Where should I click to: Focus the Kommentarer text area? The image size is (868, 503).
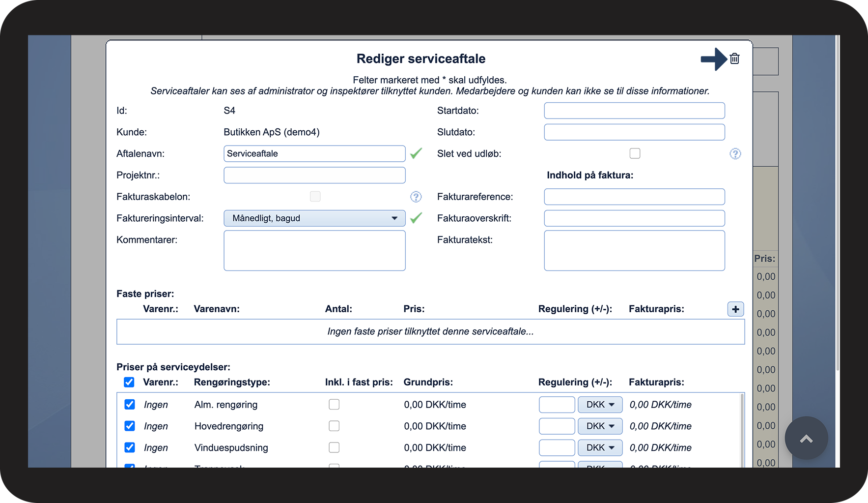click(x=314, y=251)
